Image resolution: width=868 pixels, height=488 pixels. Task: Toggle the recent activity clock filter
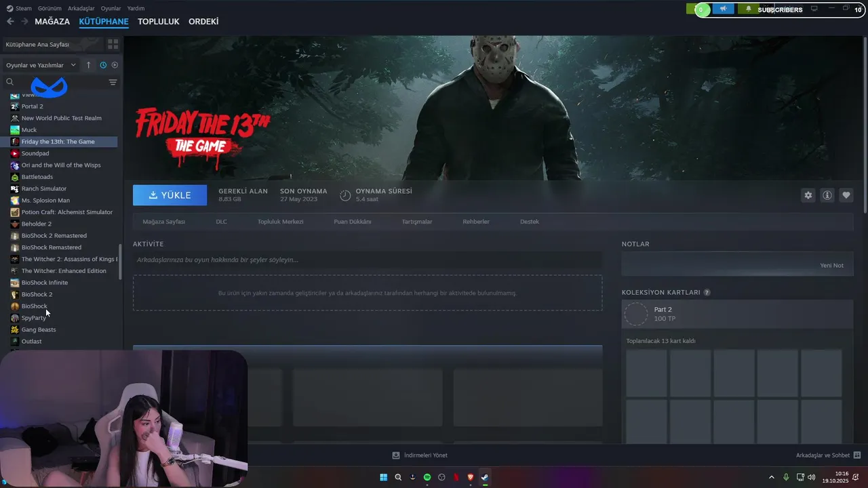(x=103, y=65)
